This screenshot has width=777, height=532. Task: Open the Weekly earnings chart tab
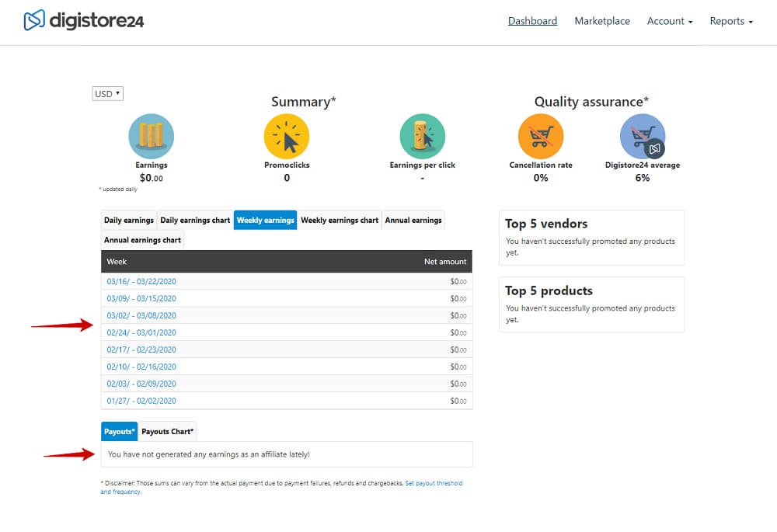(x=340, y=220)
